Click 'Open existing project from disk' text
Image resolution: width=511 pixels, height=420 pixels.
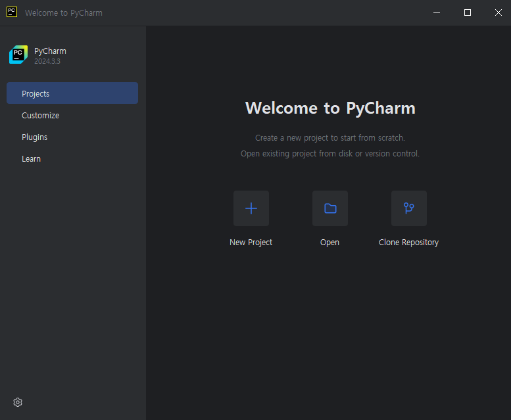329,154
